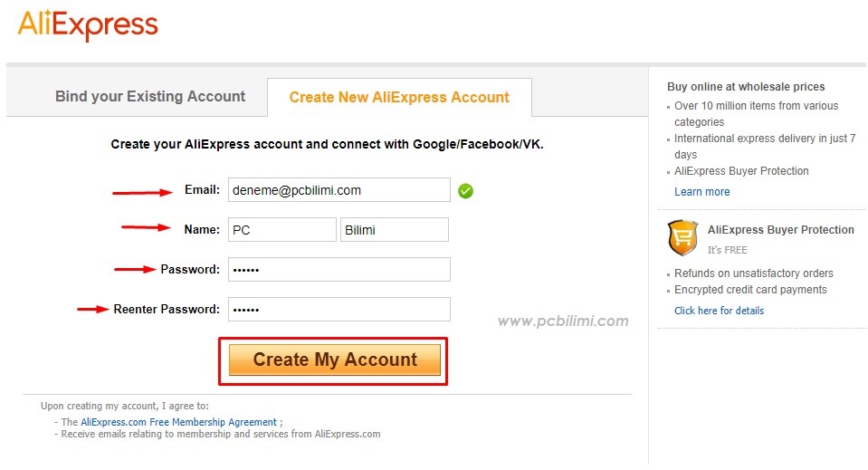
Task: Click the AliExpress Buyer Protection heading
Action: (780, 230)
